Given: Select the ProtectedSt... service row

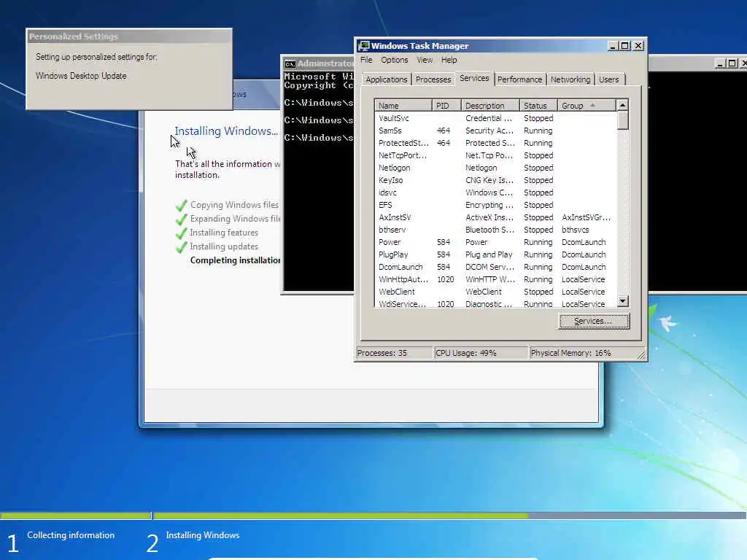Looking at the screenshot, I should coord(495,143).
